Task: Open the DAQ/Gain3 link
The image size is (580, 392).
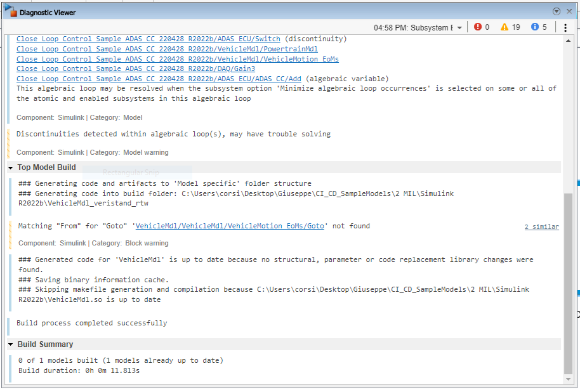Action: coord(136,69)
